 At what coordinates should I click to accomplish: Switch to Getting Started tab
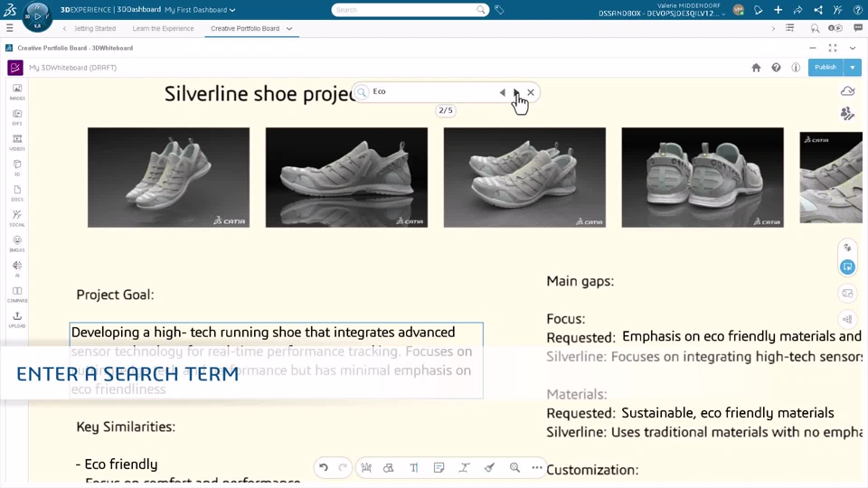pos(94,29)
